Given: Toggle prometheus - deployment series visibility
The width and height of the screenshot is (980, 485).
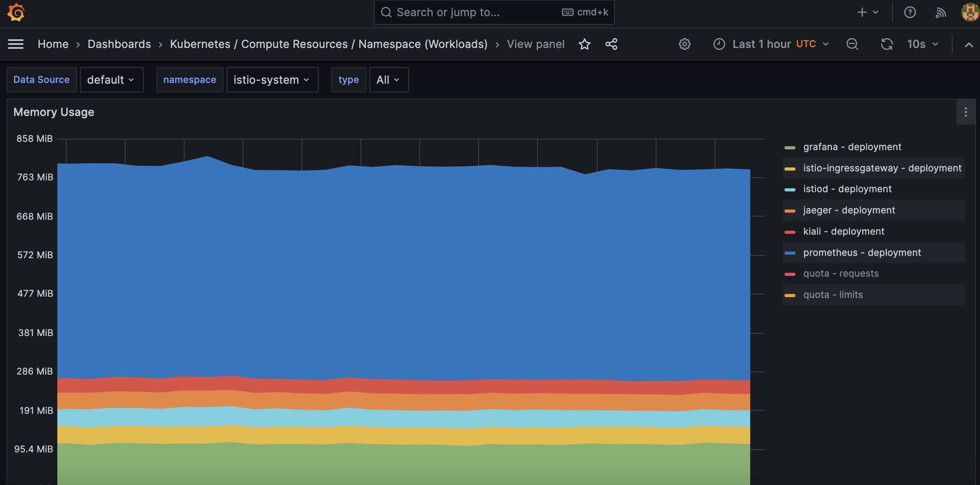Looking at the screenshot, I should click(862, 253).
